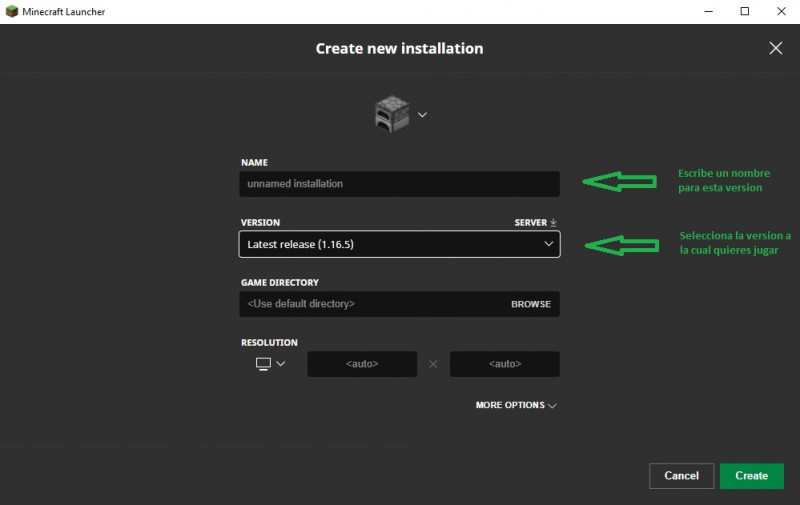Select the resolution height auto field
The height and width of the screenshot is (505, 800).
point(504,364)
